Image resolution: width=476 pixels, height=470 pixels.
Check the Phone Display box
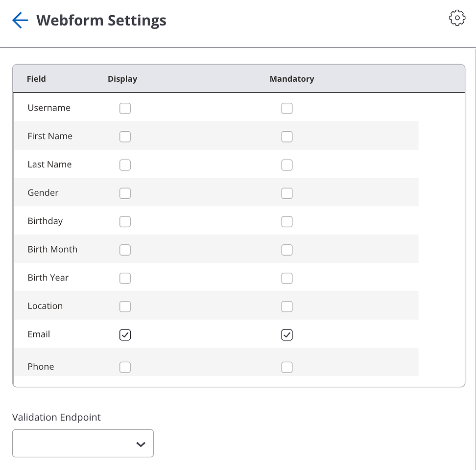click(x=125, y=367)
